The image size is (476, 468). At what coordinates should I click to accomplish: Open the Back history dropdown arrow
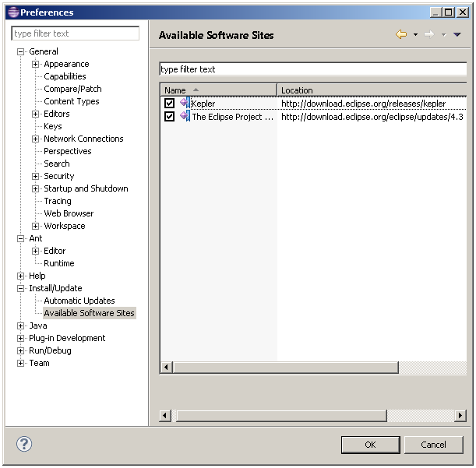tap(415, 35)
